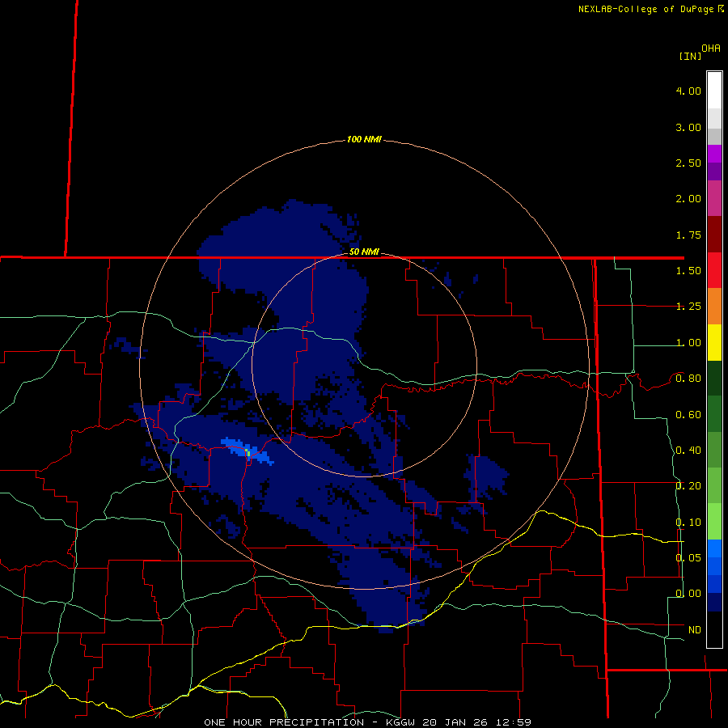The width and height of the screenshot is (728, 728).
Task: Click the OHA product label
Action: pos(711,49)
